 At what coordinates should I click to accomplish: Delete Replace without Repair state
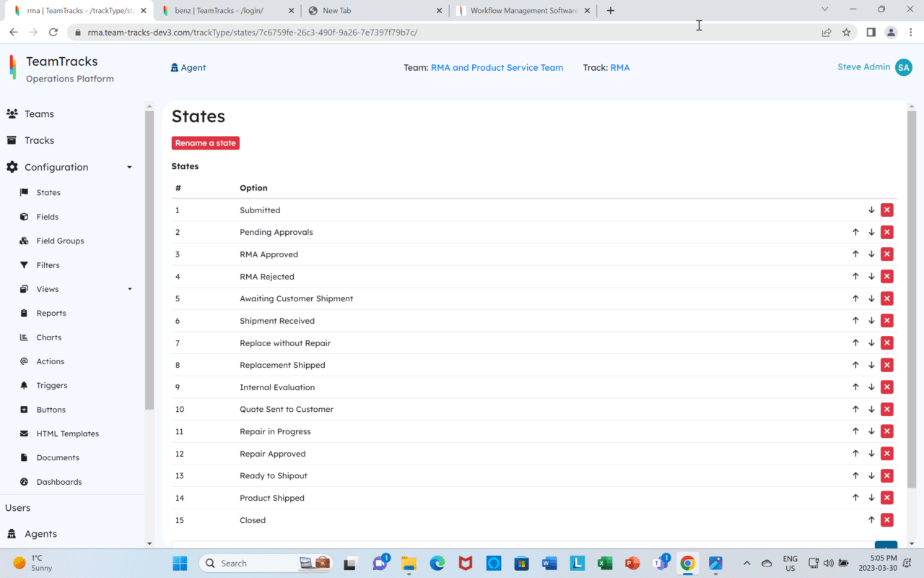(x=887, y=343)
